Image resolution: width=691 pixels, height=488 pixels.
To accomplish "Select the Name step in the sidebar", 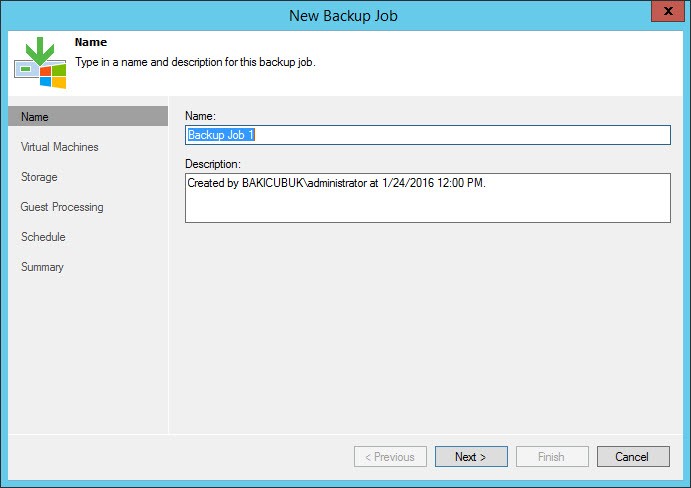I will pos(88,116).
